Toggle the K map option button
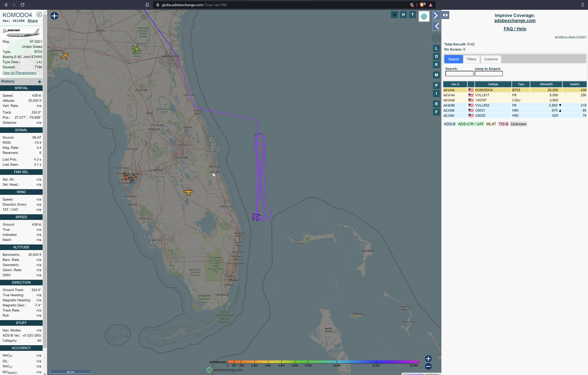Viewport: 588px width, 375px height. pyautogui.click(x=436, y=65)
